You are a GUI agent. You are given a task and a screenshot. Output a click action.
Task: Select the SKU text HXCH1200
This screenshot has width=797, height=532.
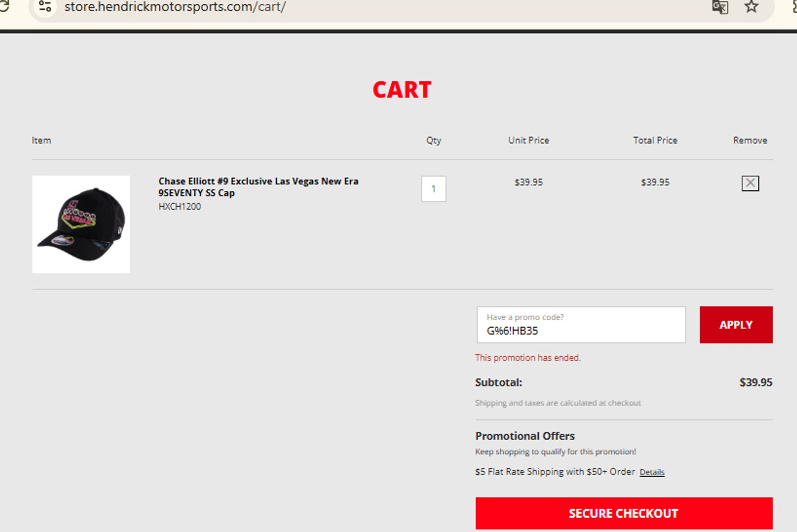[x=180, y=207]
